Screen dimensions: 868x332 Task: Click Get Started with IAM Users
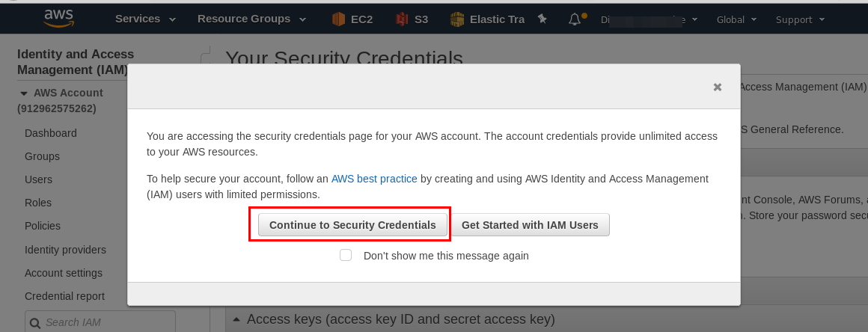click(530, 225)
